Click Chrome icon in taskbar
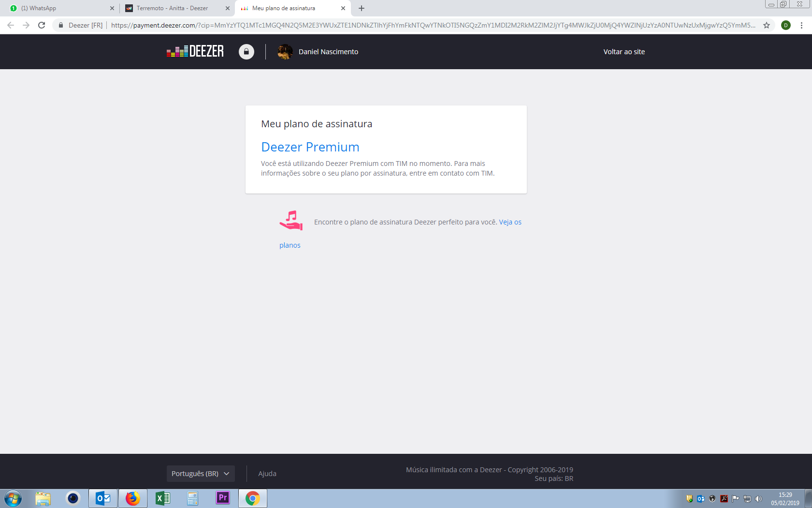The height and width of the screenshot is (508, 812). pos(253,498)
